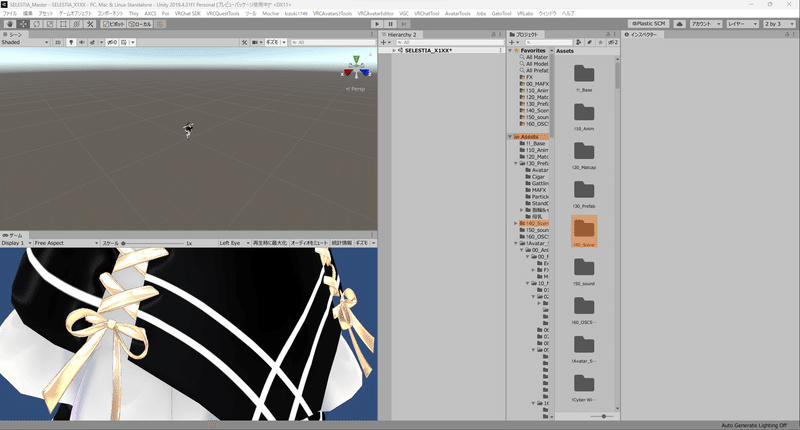800x430 pixels.
Task: Open SELESTIA_X1XX scene options menu
Action: 501,50
